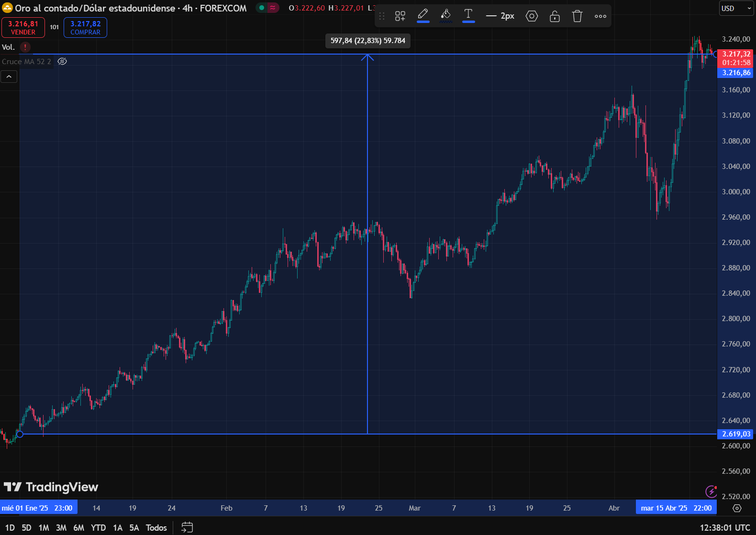This screenshot has width=756, height=535.
Task: Change background fill color bucket icon
Action: pos(446,16)
